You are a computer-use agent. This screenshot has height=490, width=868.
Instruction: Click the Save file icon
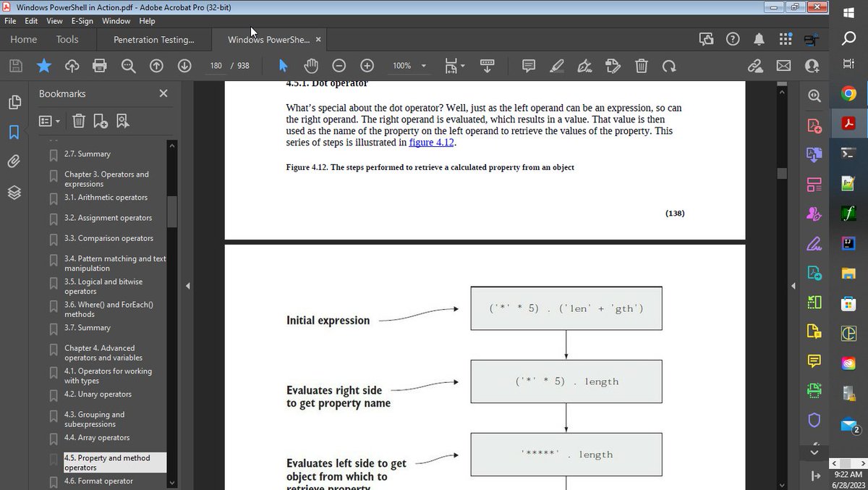[15, 66]
